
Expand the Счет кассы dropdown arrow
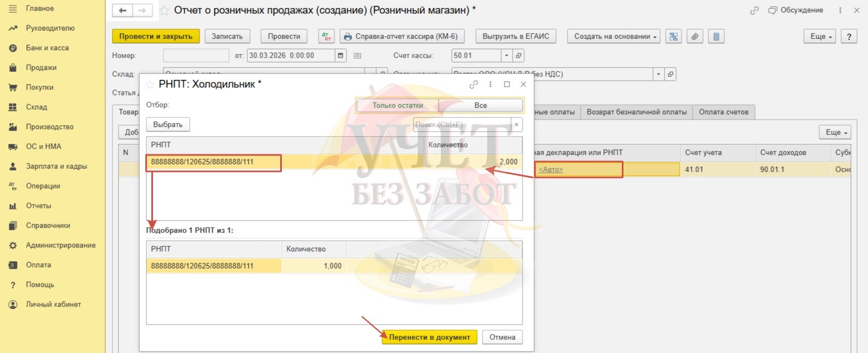point(507,55)
